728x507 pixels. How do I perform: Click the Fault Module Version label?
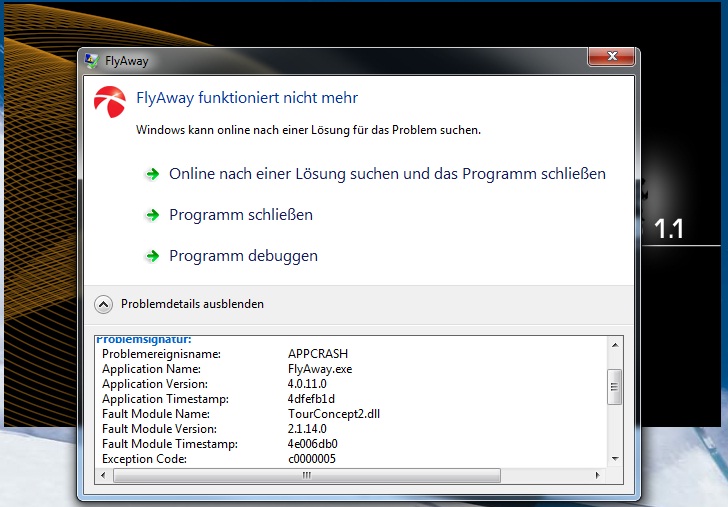click(159, 429)
